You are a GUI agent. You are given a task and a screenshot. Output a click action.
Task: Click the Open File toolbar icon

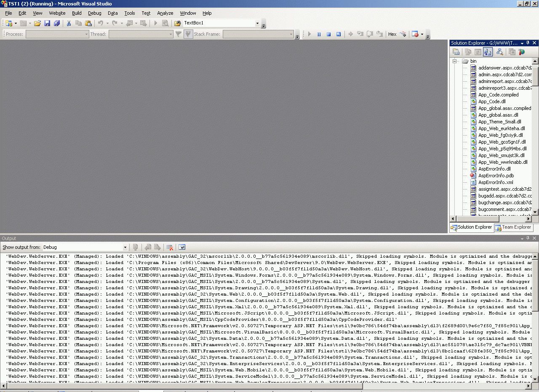coord(37,23)
